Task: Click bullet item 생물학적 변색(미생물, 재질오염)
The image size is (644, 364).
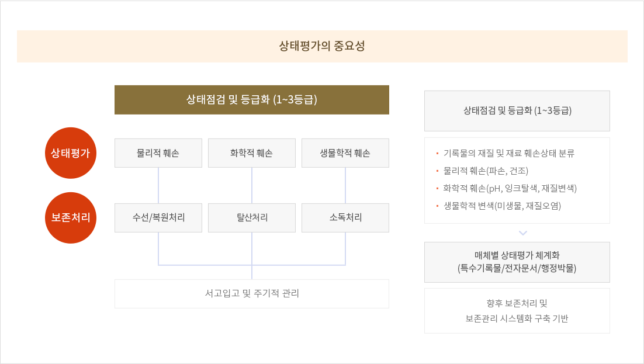Action: coord(502,206)
